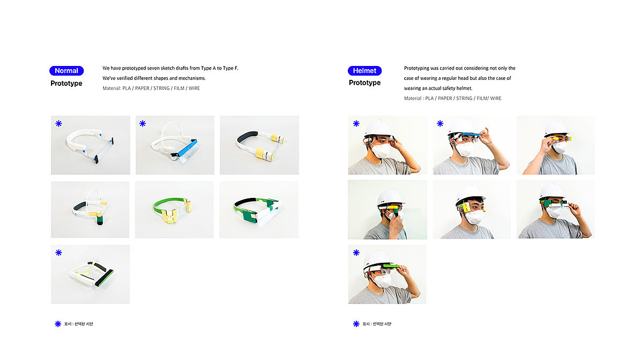Open the camouflage green visor prototype thumbnail

click(x=259, y=210)
